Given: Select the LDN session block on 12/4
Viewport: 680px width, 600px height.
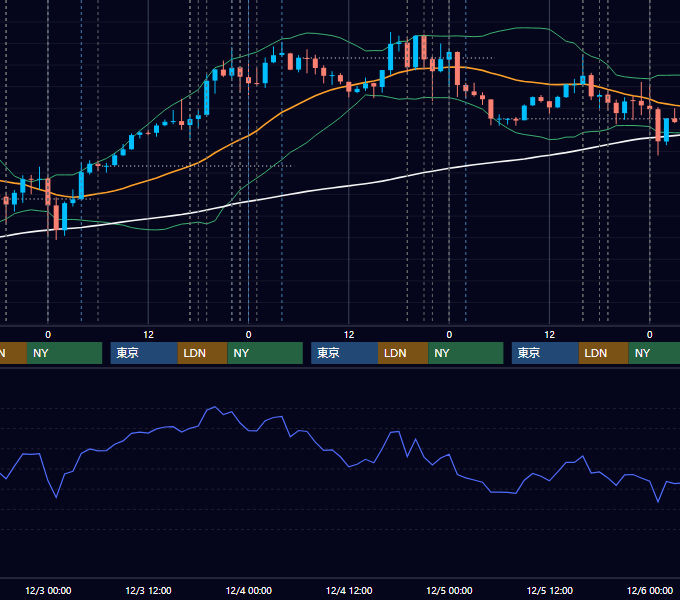Looking at the screenshot, I should (403, 353).
